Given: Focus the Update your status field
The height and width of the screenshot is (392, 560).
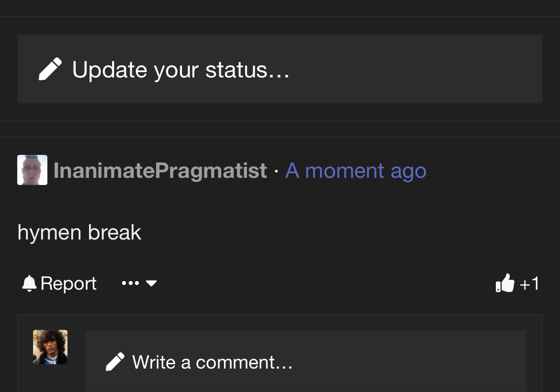Looking at the screenshot, I should pos(280,69).
